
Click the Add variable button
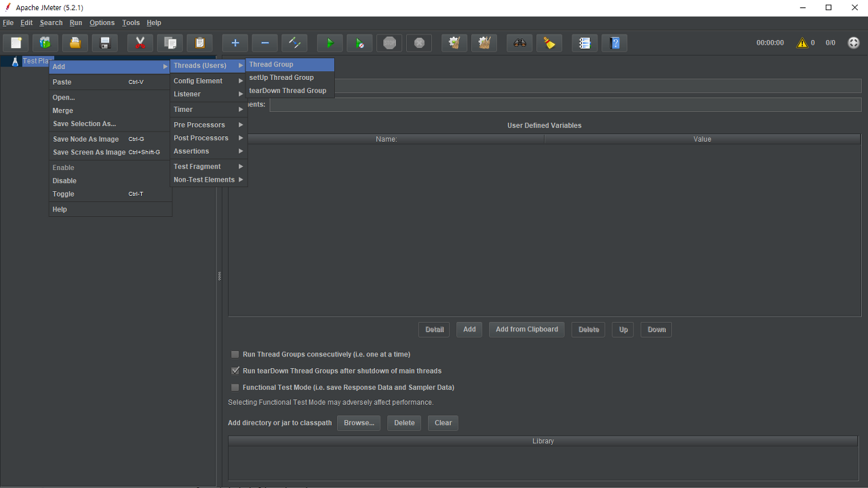[469, 329]
